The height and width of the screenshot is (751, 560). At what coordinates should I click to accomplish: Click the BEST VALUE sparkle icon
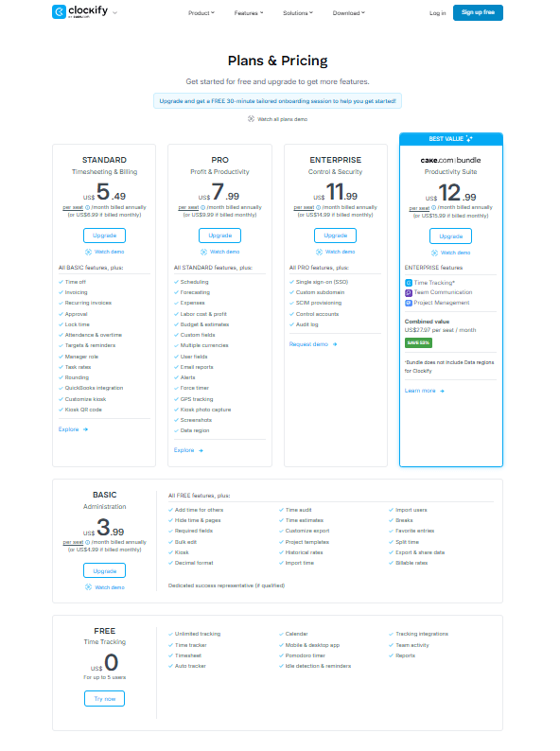(x=469, y=139)
